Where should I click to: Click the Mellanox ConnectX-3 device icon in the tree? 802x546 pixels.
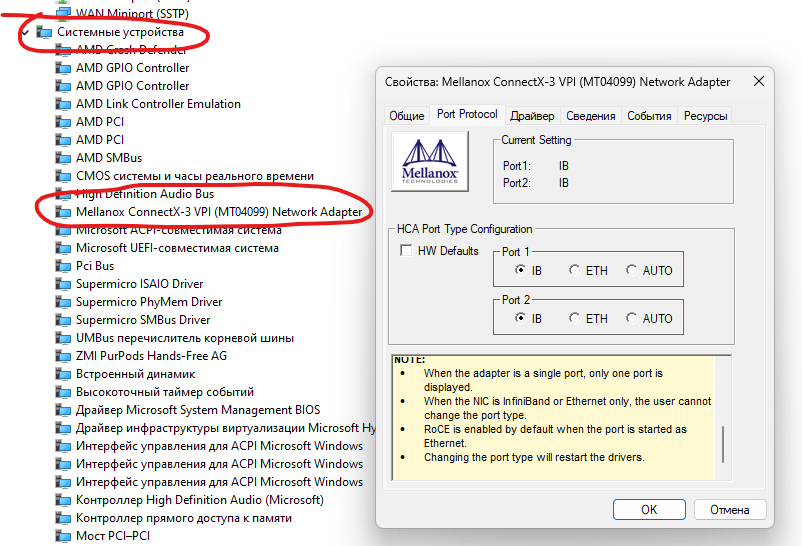63,212
